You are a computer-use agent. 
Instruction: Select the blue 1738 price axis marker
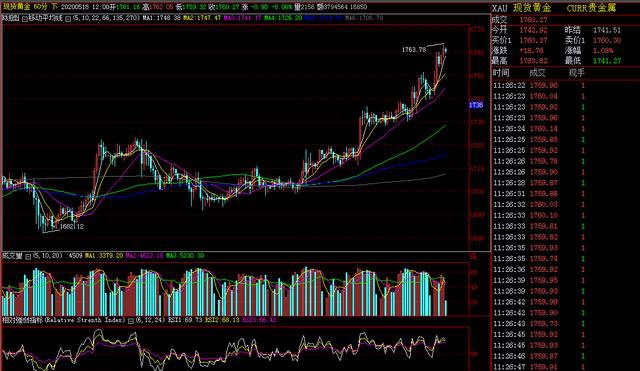pyautogui.click(x=476, y=105)
